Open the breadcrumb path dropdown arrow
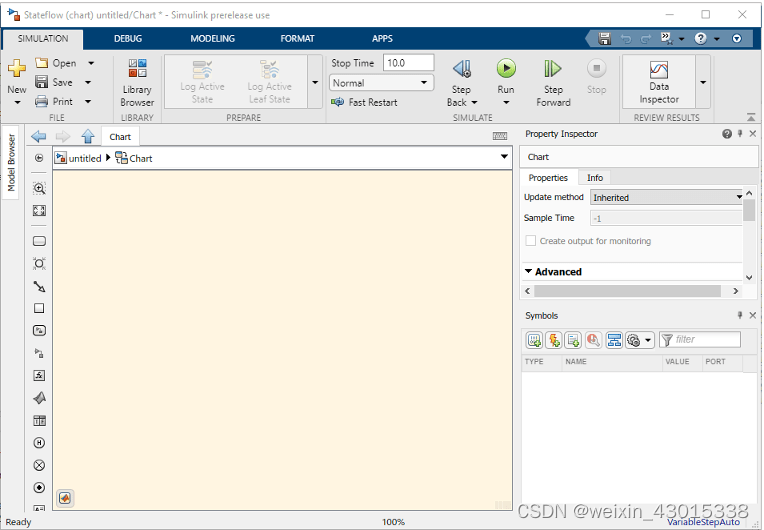Image resolution: width=764 pixels, height=530 pixels. [504, 157]
